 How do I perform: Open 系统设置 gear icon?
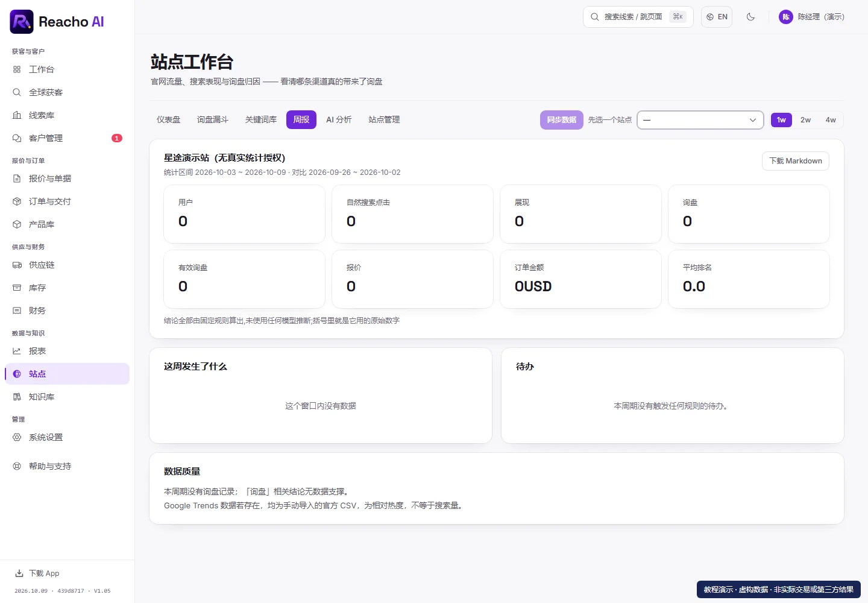tap(17, 437)
